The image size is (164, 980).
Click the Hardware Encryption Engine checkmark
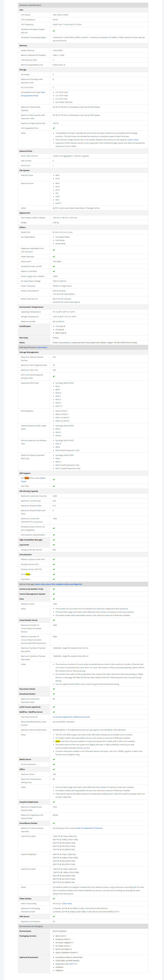pos(54,31)
